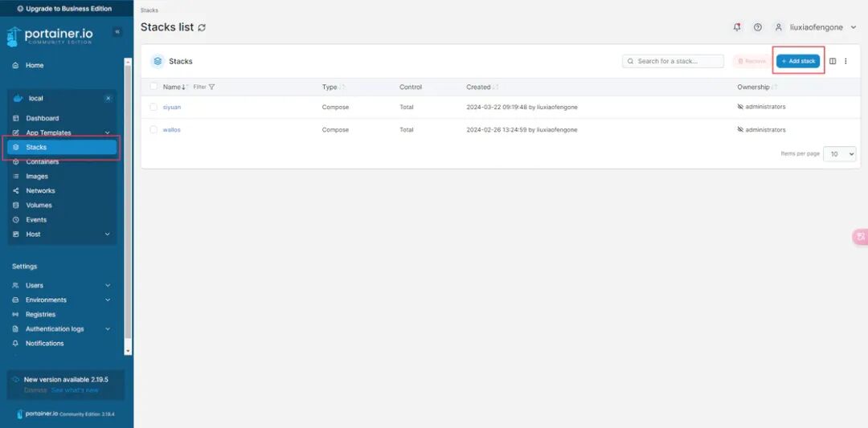Close the local environment with the X icon
This screenshot has width=868, height=428.
108,99
